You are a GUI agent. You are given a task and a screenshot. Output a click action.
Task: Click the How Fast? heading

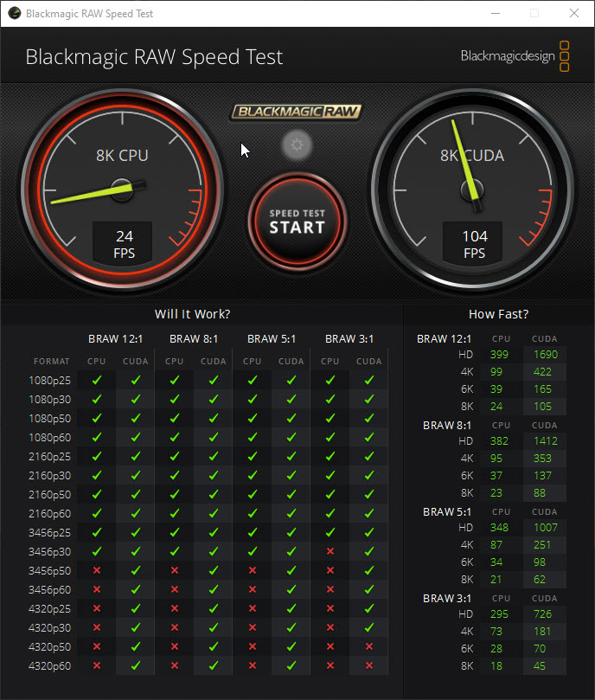(499, 314)
